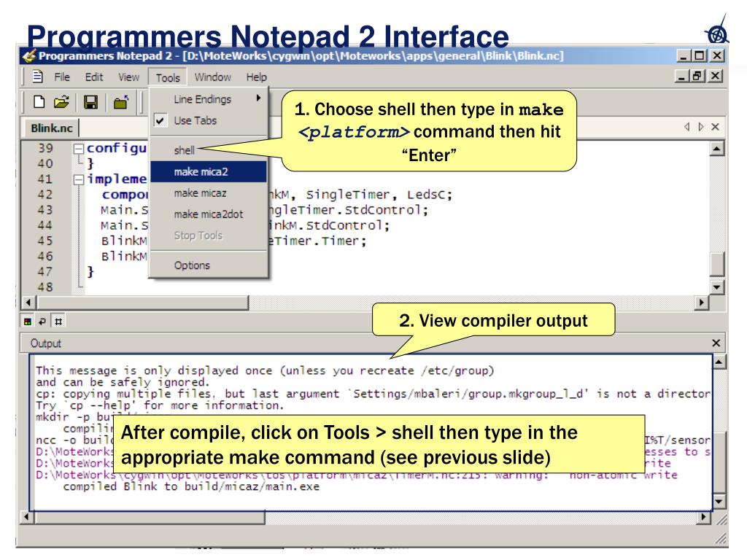The width and height of the screenshot is (747, 560).
Task: Collapse the fold at line 41 implementation
Action: coord(79,179)
